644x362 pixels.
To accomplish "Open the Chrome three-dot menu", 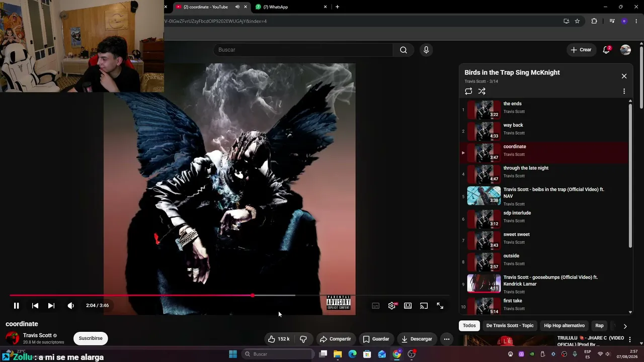I will click(x=636, y=21).
